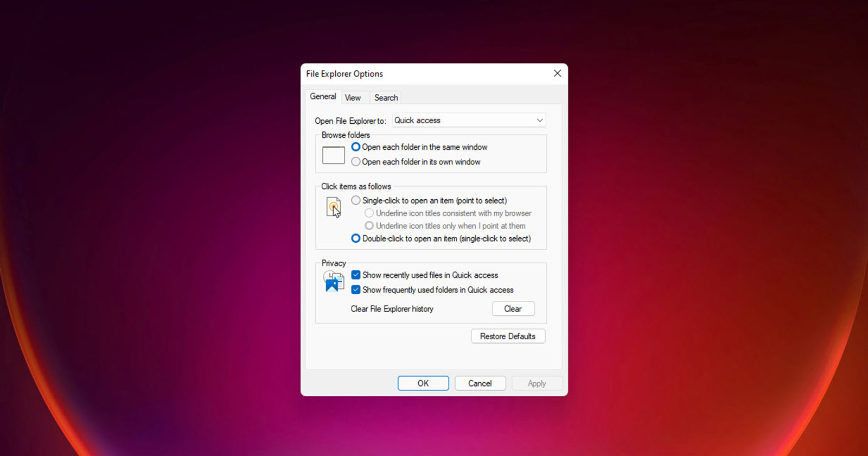The image size is (868, 456).
Task: Click the cursor icon under Click items as follows
Action: click(x=334, y=207)
